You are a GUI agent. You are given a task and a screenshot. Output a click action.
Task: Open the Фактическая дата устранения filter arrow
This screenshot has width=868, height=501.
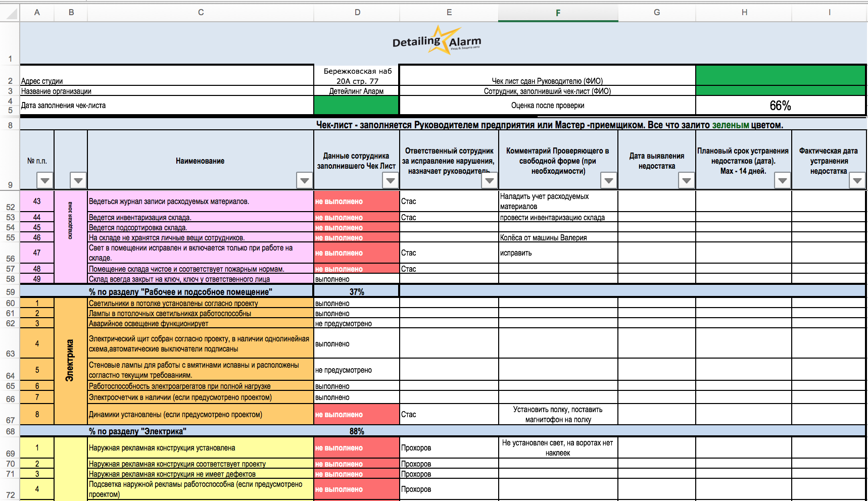tap(857, 180)
